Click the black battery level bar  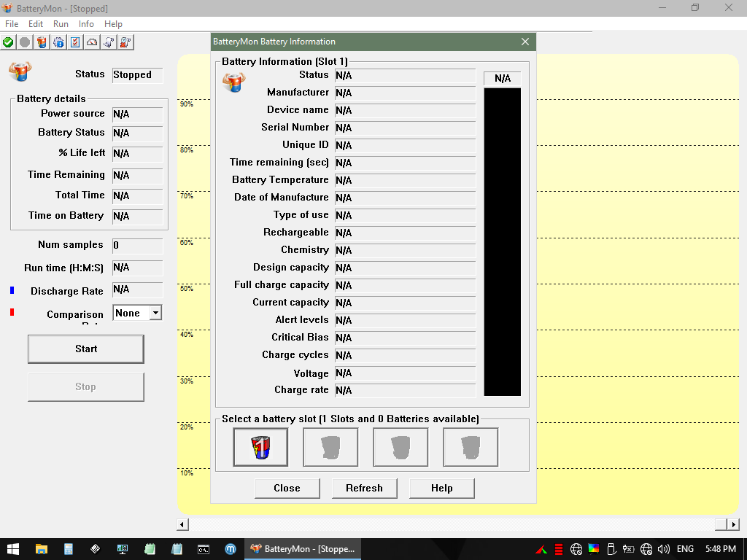coord(502,242)
